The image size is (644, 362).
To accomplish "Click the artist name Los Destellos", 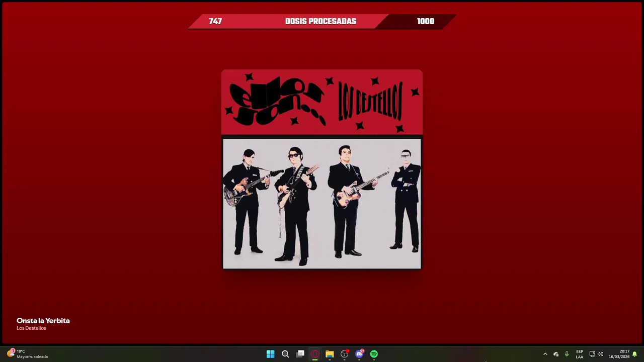I will [x=31, y=328].
